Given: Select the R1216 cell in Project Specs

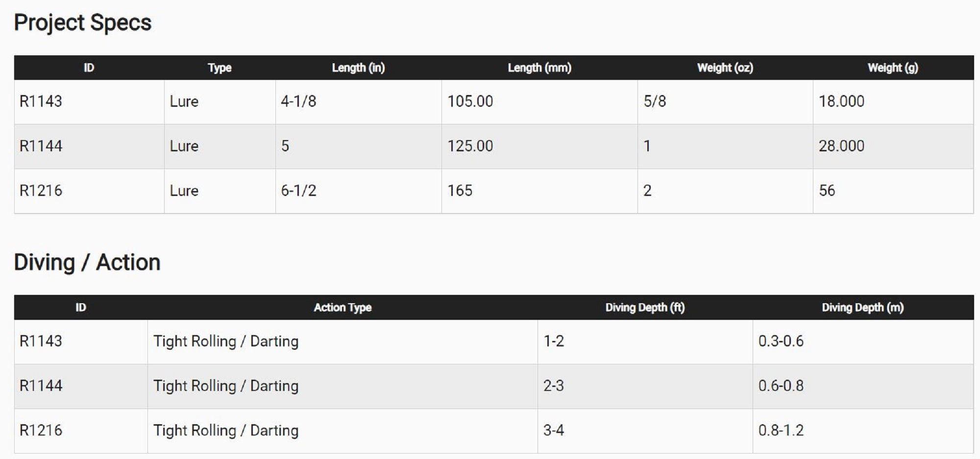Looking at the screenshot, I should (x=41, y=191).
